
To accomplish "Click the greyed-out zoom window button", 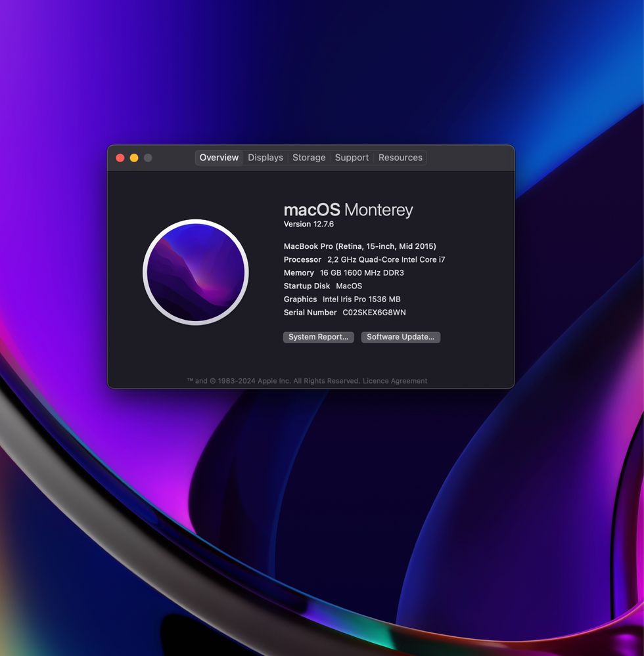I will coord(148,158).
